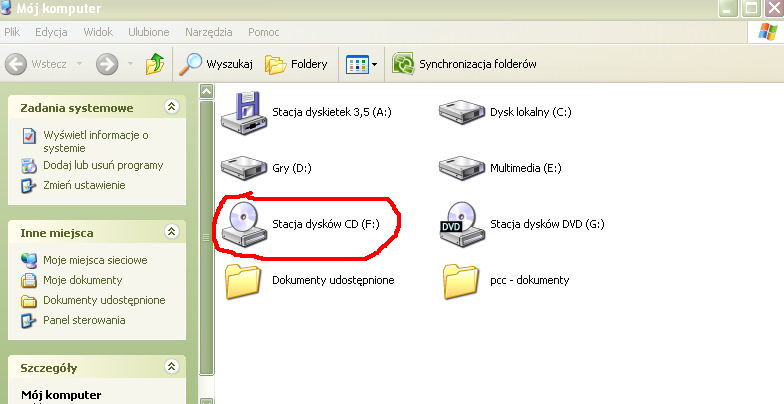The image size is (784, 404).
Task: Open the Pomoc menu
Action: click(264, 32)
